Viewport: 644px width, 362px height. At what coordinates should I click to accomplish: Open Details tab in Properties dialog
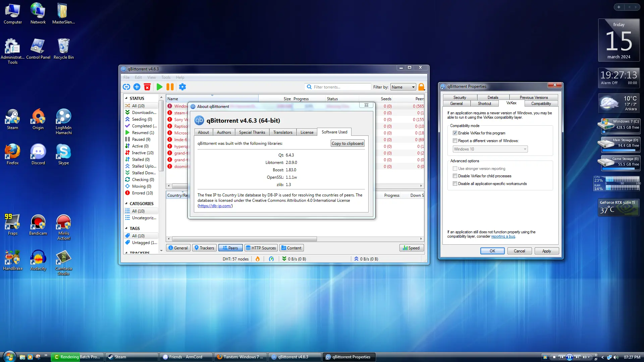(x=493, y=98)
